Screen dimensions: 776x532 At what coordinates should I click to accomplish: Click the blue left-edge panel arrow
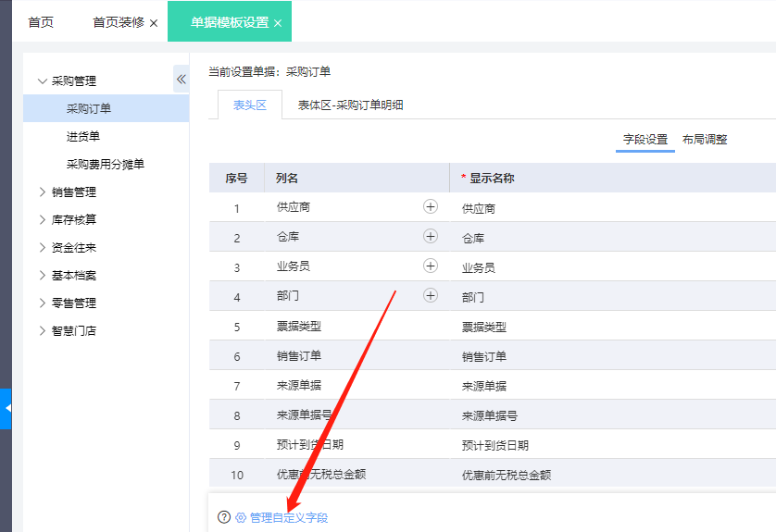click(6, 407)
